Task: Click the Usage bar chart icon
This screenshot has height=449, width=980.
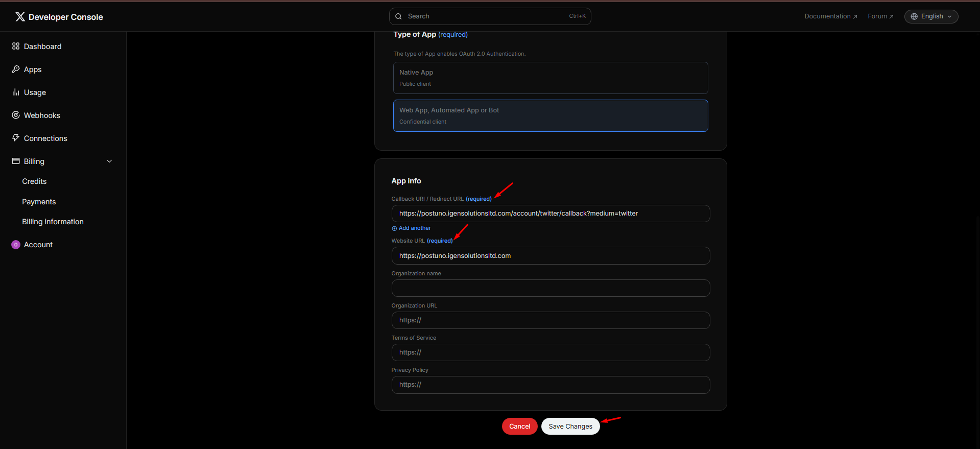Action: [x=16, y=92]
